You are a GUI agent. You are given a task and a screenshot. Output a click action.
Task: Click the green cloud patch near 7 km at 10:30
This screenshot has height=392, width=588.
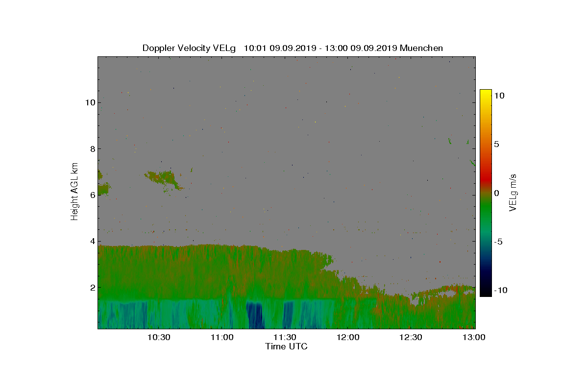click(163, 179)
